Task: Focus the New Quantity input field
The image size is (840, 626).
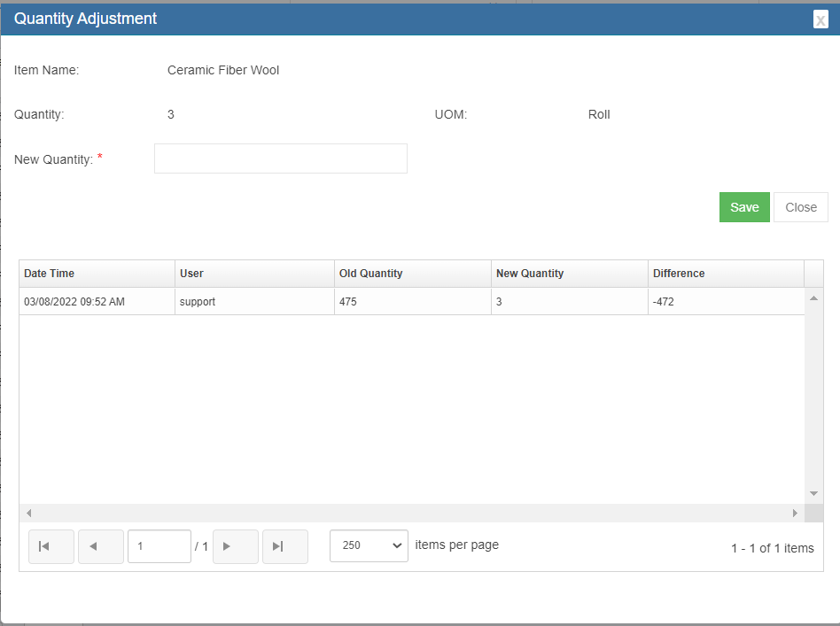Action: 280,158
